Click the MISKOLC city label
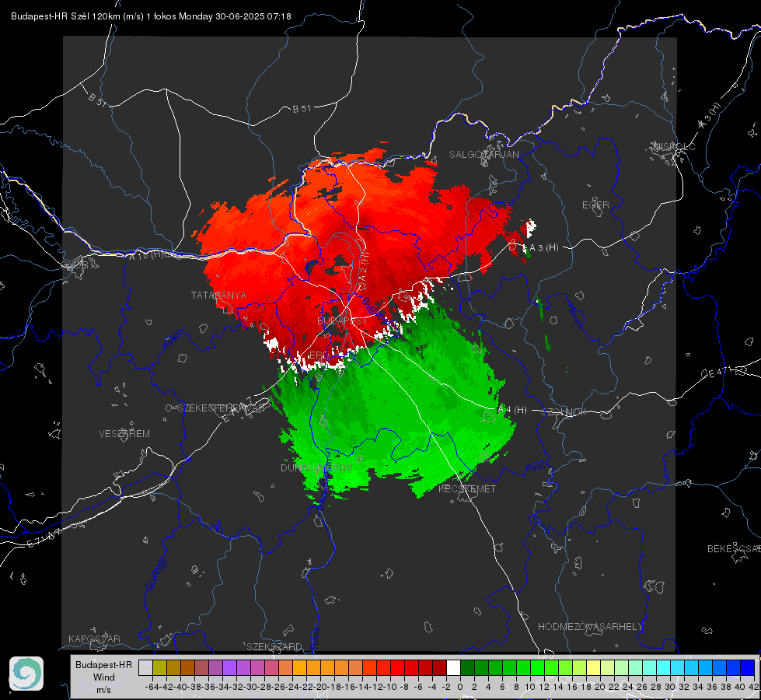Image resolution: width=761 pixels, height=700 pixels. (x=675, y=146)
